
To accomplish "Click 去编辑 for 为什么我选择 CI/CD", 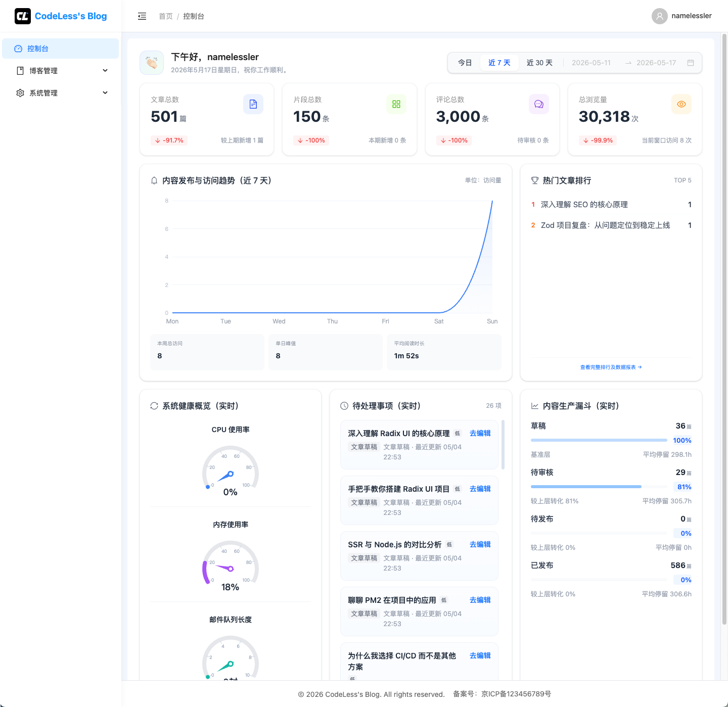I will [480, 655].
